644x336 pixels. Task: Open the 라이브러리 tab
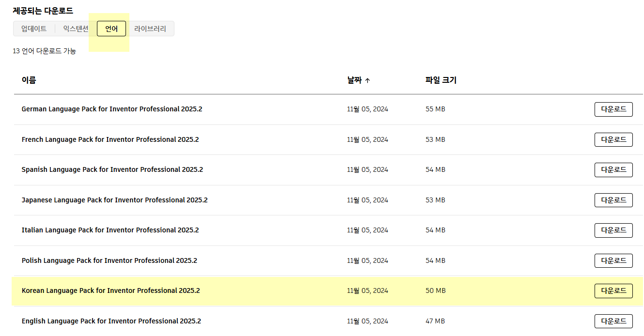point(150,29)
